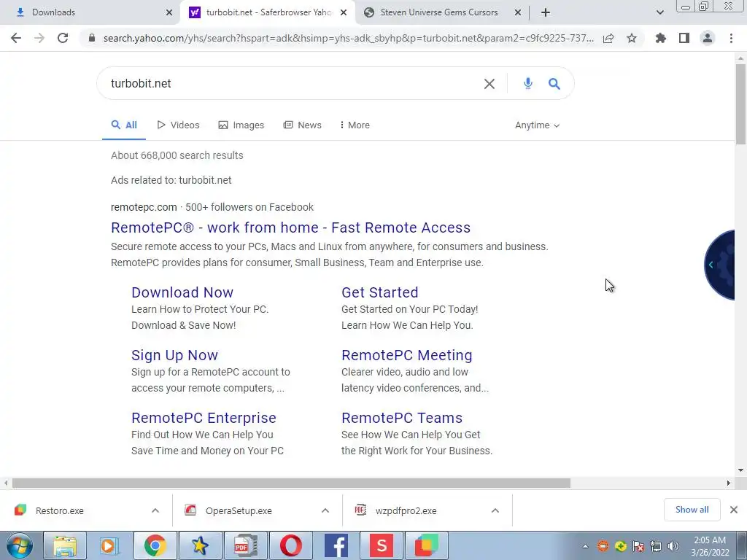Open the RemotePC Teams link
The width and height of the screenshot is (747, 560).
[x=402, y=418]
